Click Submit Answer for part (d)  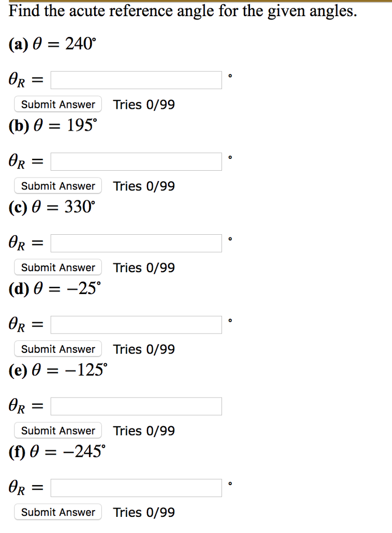tap(57, 349)
